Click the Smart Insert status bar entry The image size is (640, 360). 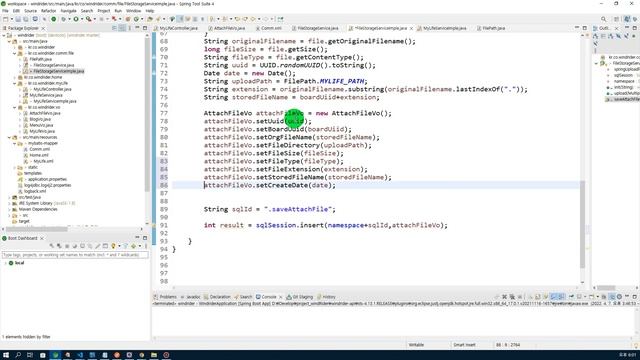pyautogui.click(x=464, y=345)
